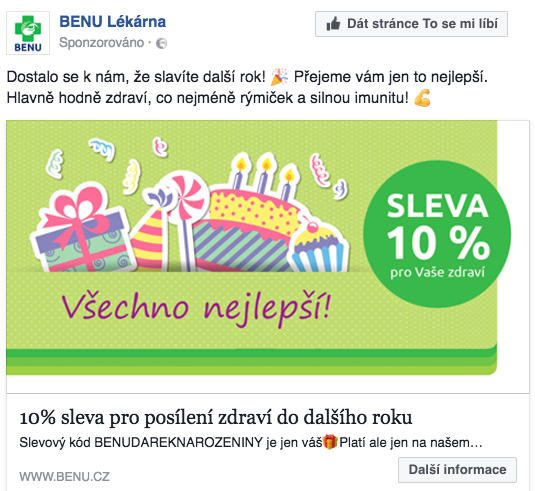
Task: Open headline '10% sleva pro posílení zdraví'
Action: click(216, 417)
